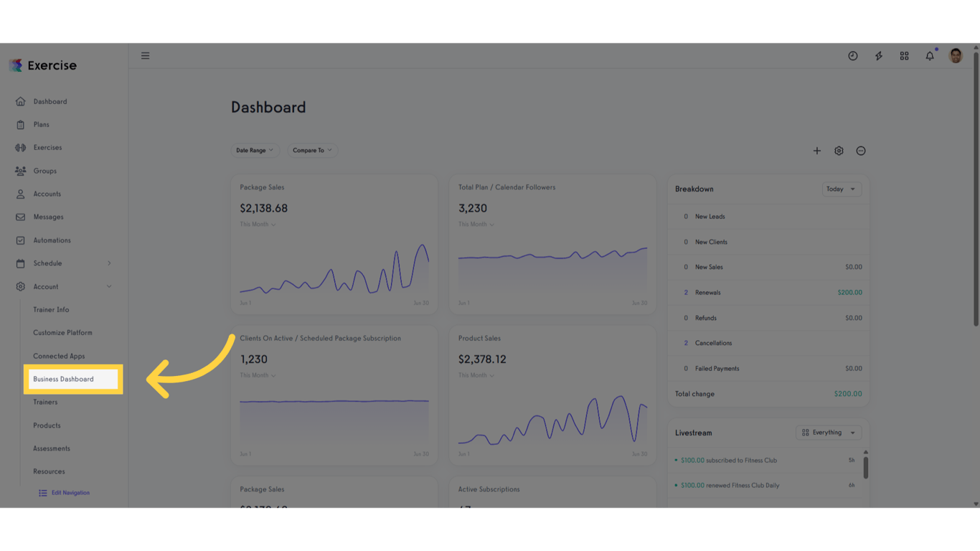Viewport: 980px width, 551px height.
Task: Click the quick actions lightning bolt icon
Action: pyautogui.click(x=878, y=55)
